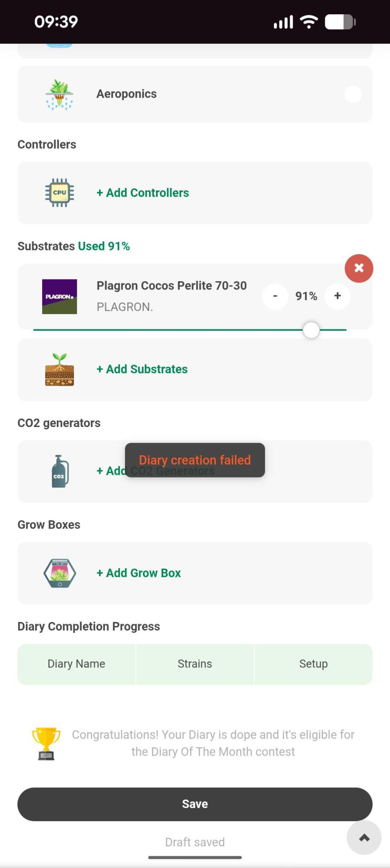Click the Plagron brand logo thumbnail
The height and width of the screenshot is (868, 390).
[59, 296]
